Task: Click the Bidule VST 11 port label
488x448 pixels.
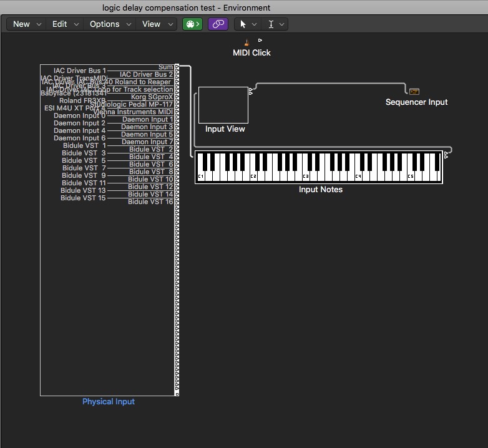Action: pos(84,183)
